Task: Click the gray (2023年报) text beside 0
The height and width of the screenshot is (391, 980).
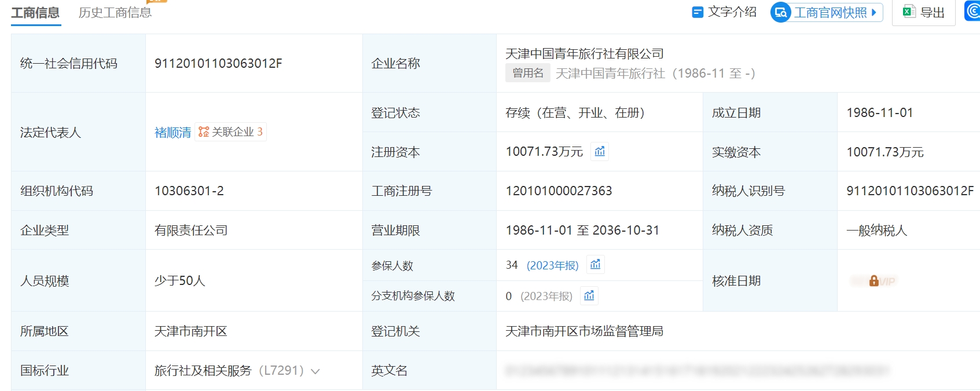Action: [x=546, y=297]
